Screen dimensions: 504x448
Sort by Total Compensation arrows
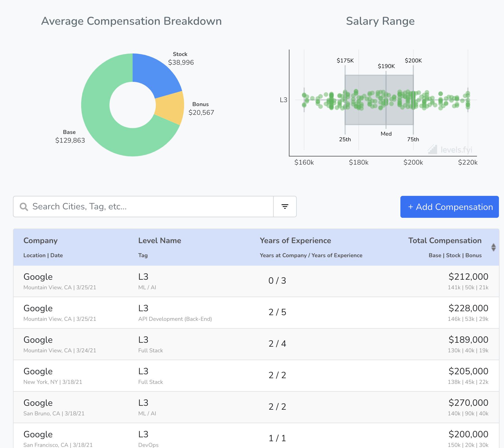tap(493, 247)
